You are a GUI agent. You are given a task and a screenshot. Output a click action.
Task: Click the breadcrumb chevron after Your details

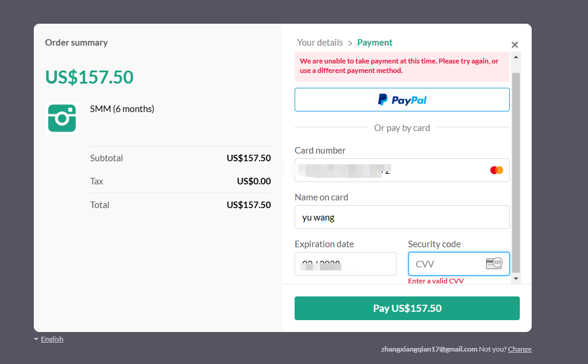pos(350,43)
